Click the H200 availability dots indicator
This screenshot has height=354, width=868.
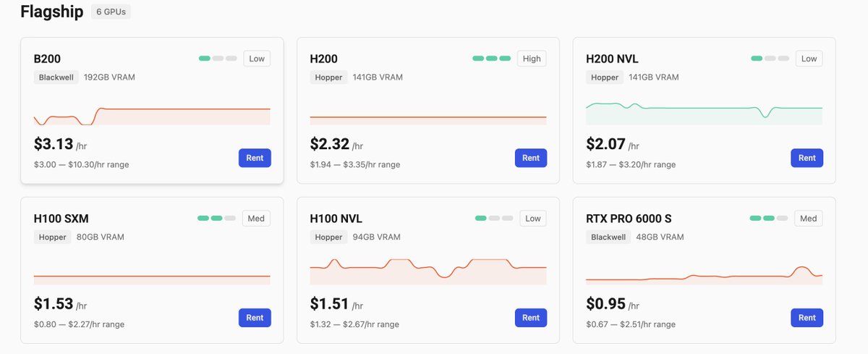492,59
